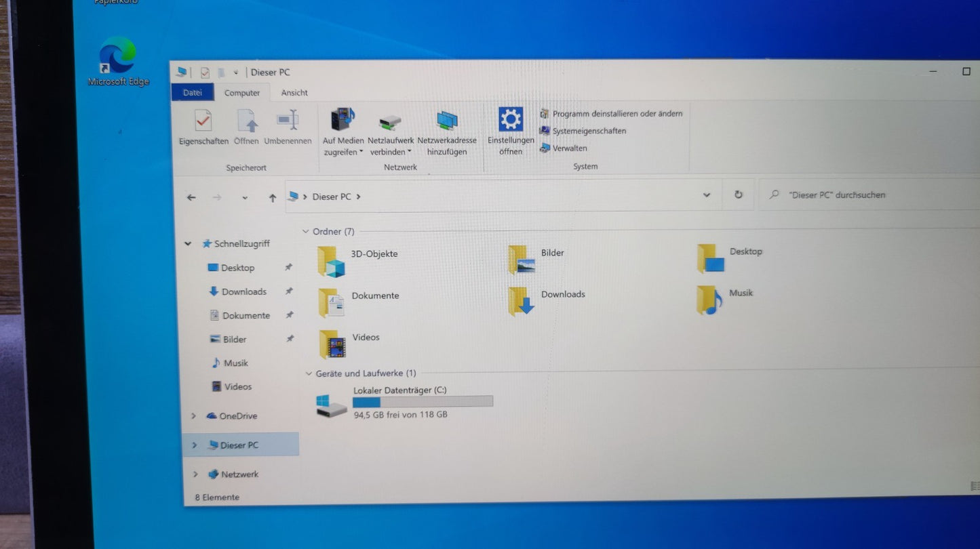Expand OneDrive in navigation pane

tap(193, 416)
